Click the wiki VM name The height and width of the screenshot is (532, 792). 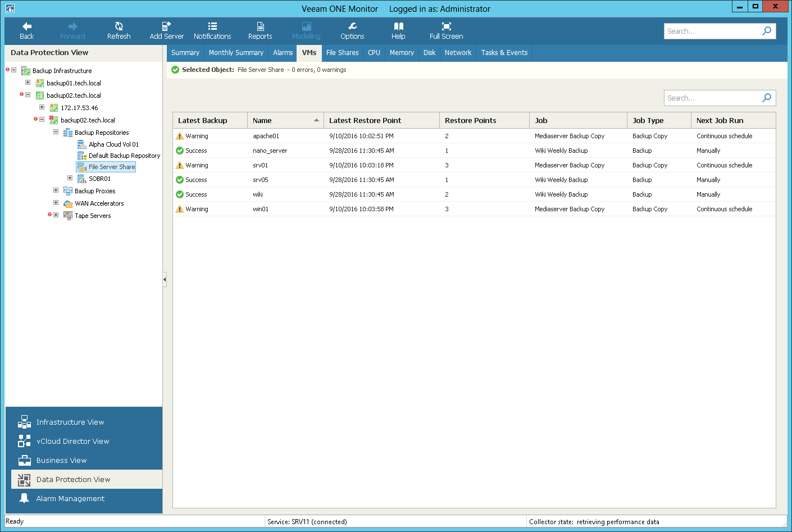(258, 194)
